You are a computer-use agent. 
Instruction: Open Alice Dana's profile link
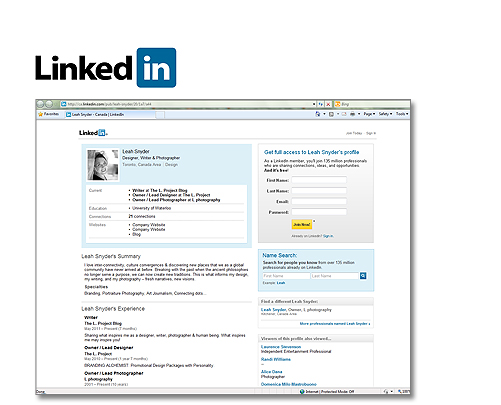tap(271, 372)
